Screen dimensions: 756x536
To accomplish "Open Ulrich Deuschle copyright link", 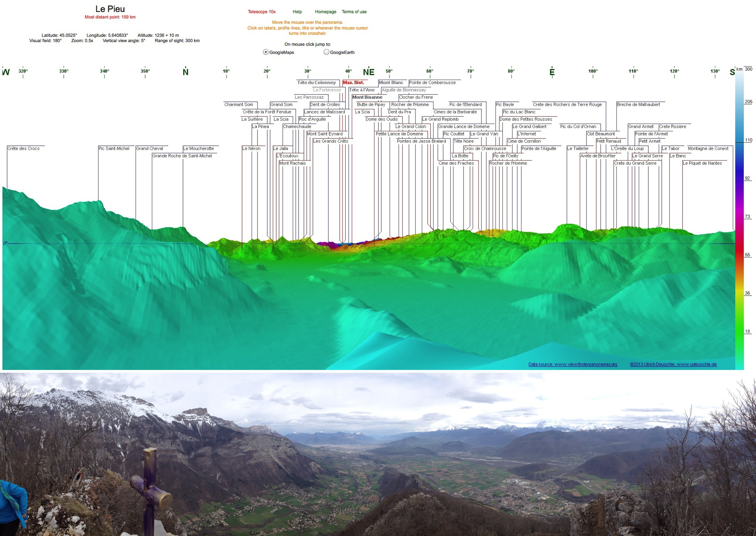I will tap(673, 364).
